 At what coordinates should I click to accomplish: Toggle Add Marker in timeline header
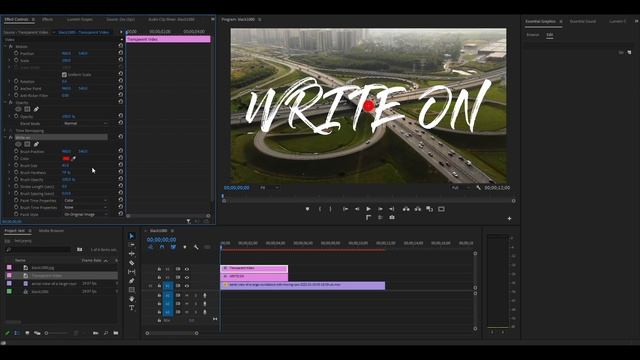pos(184,247)
